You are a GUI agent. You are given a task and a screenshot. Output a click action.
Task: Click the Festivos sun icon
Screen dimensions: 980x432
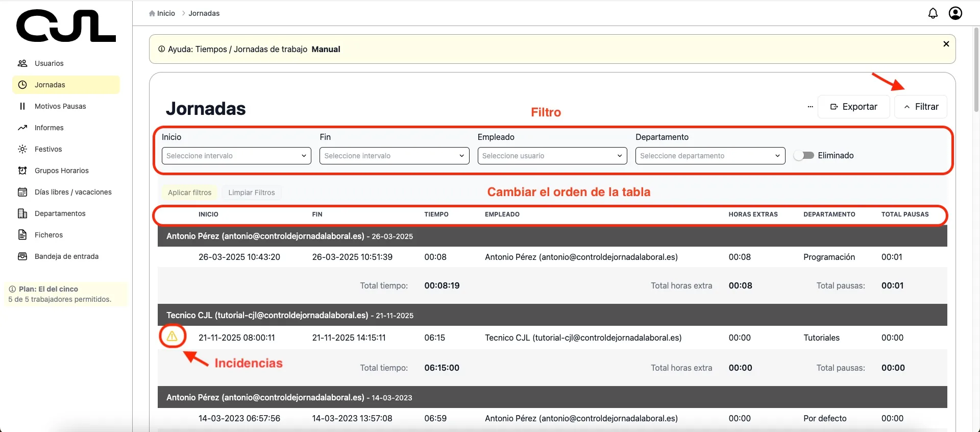tap(22, 149)
